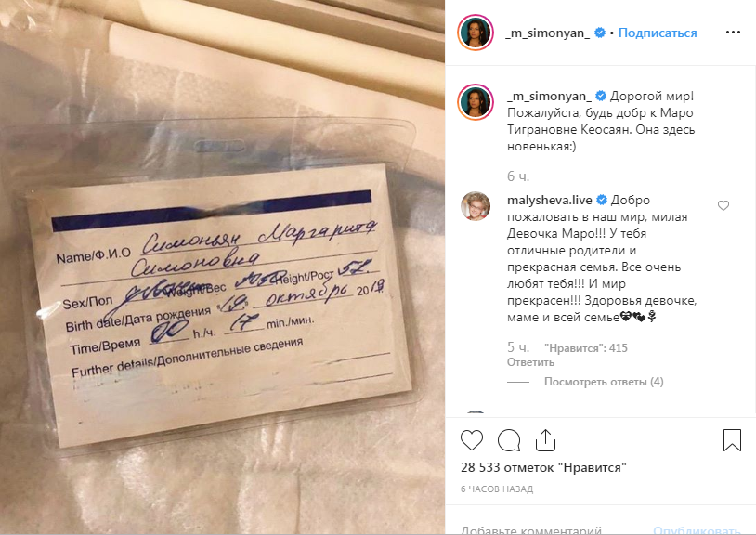The height and width of the screenshot is (535, 756).
Task: Open the 6 ЧАСОВ НАЗАД timestamp link
Action: pyautogui.click(x=497, y=489)
